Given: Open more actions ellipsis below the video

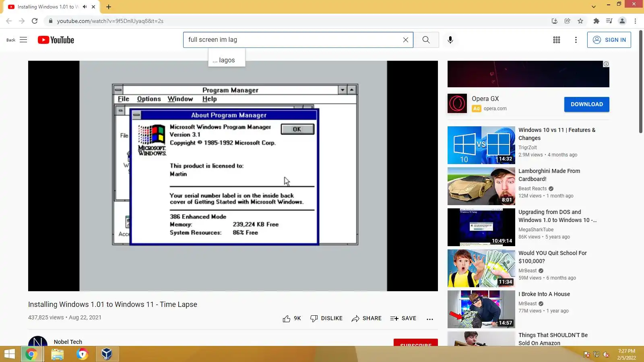Looking at the screenshot, I should (430, 319).
